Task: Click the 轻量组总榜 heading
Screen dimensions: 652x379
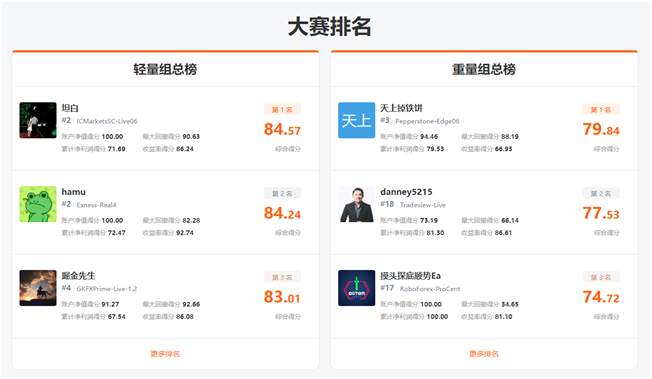Action: (165, 69)
